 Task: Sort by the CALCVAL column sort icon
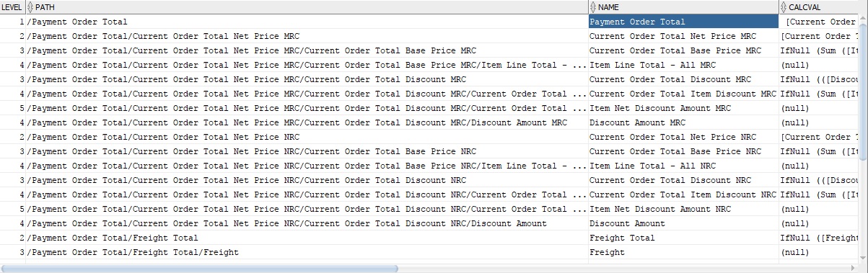[x=784, y=6]
